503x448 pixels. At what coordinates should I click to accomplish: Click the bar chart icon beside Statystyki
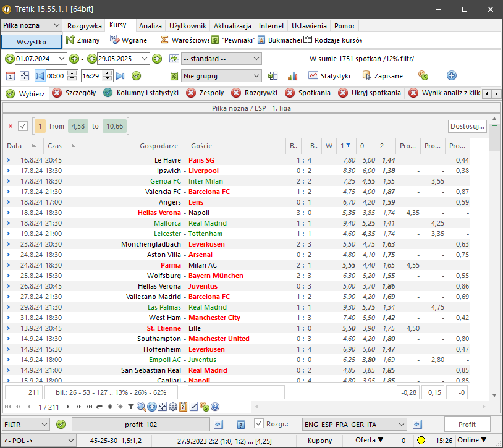[292, 76]
